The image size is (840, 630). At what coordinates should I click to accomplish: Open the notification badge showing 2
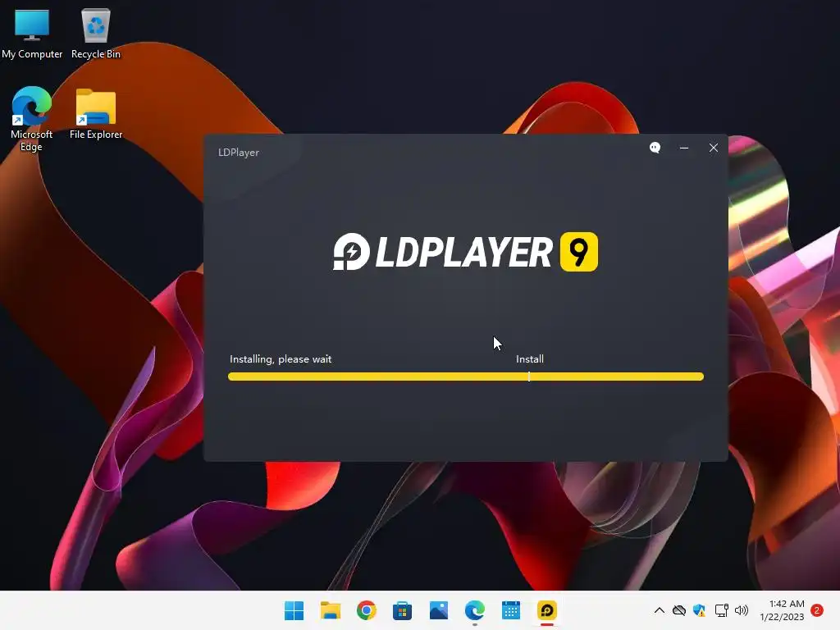[817, 610]
